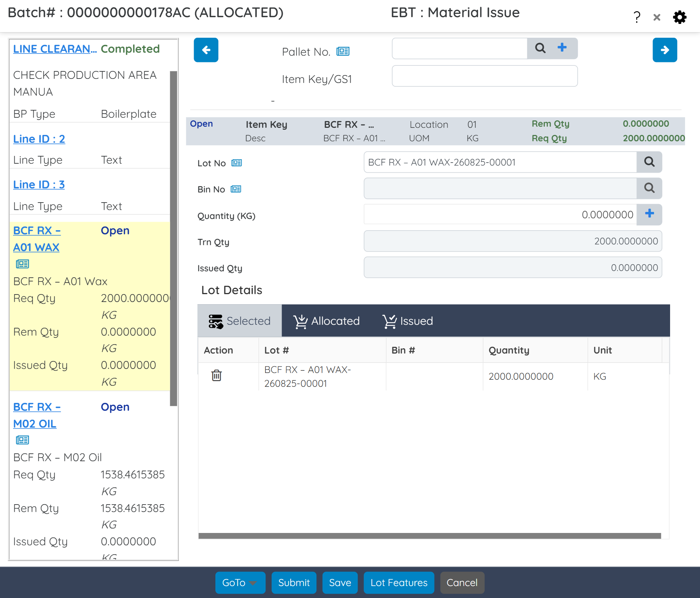Open Lot Features
This screenshot has height=598, width=700.
point(399,583)
